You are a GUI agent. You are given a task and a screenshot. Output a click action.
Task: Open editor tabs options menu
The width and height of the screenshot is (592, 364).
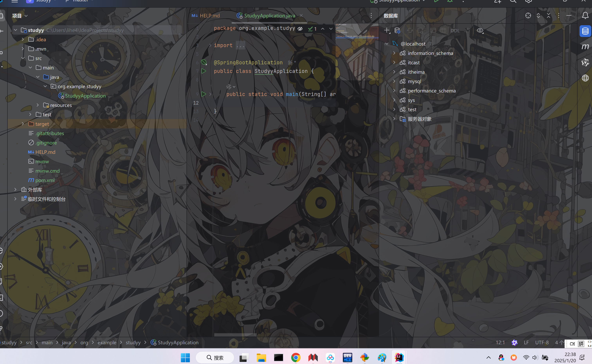[371, 15]
